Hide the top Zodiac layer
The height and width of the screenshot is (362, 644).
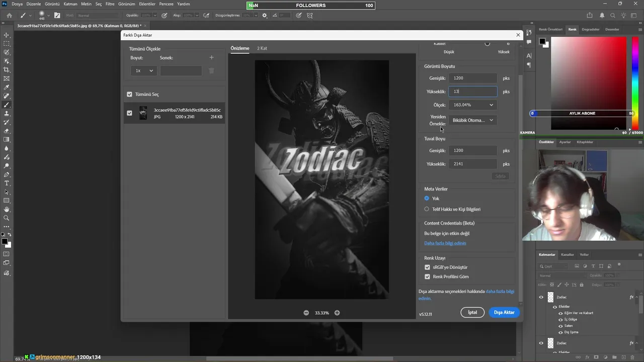point(541,297)
